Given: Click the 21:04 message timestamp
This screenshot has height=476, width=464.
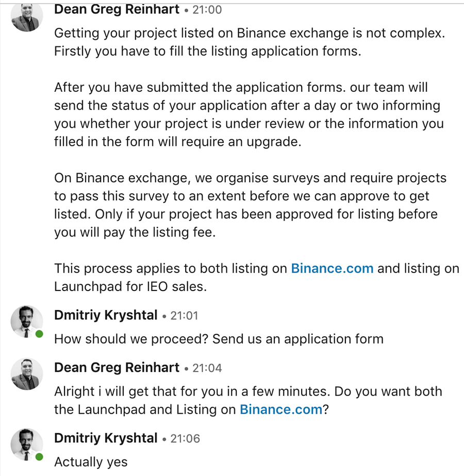Looking at the screenshot, I should point(207,368).
